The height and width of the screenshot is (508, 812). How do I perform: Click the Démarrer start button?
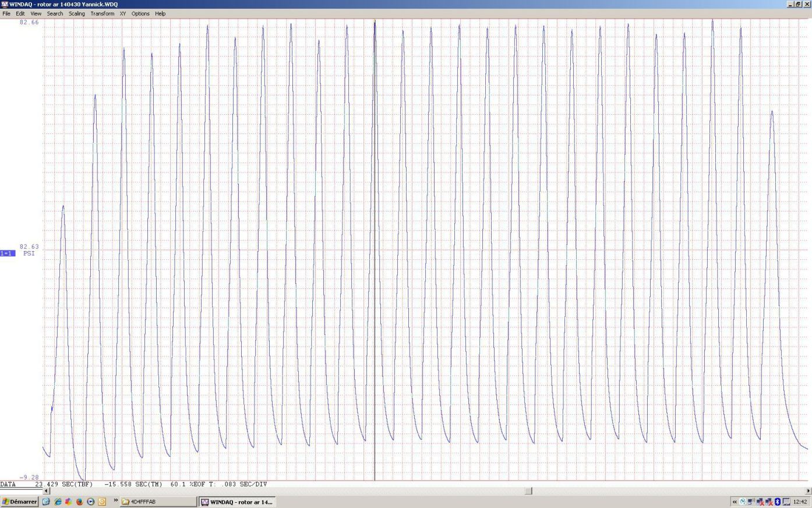click(x=19, y=502)
